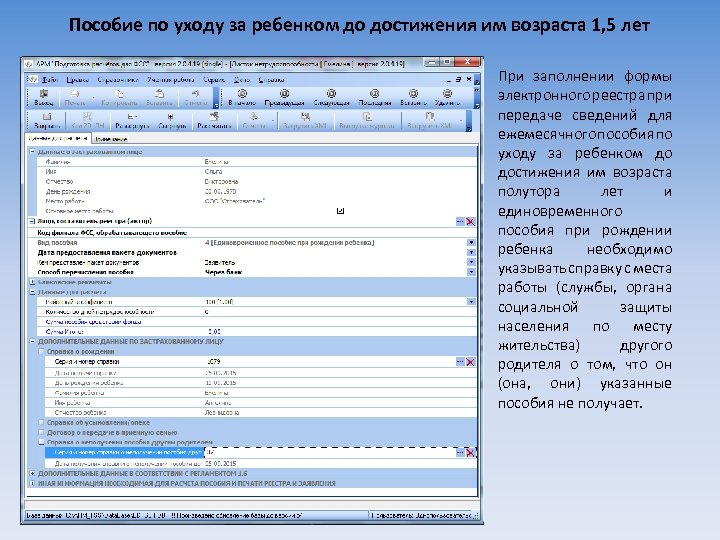720x540 pixels.
Task: Click the Загрузка XML toolbar icon
Action: point(304,120)
